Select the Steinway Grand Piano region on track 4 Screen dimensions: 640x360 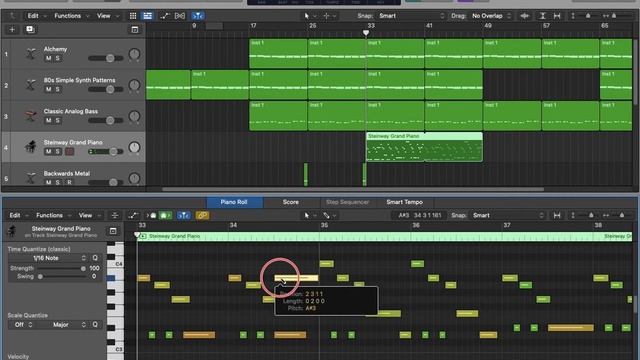click(424, 147)
